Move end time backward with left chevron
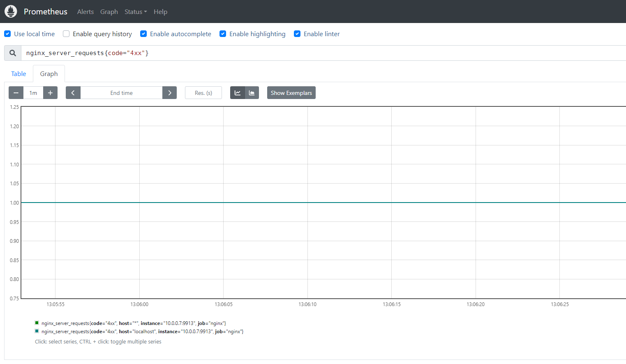This screenshot has width=626, height=364. tap(73, 93)
